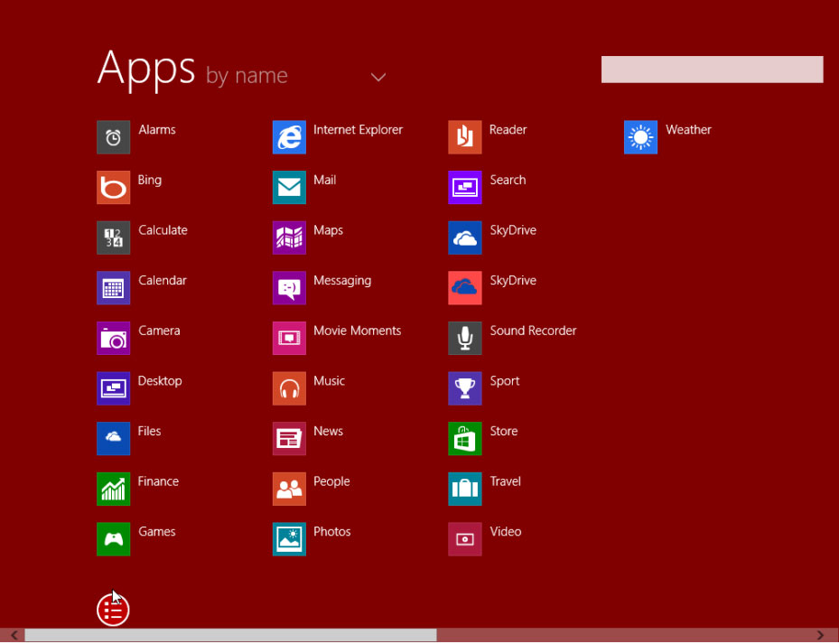This screenshot has height=644, width=839.
Task: Click the 'Desktop' text label
Action: pos(160,382)
